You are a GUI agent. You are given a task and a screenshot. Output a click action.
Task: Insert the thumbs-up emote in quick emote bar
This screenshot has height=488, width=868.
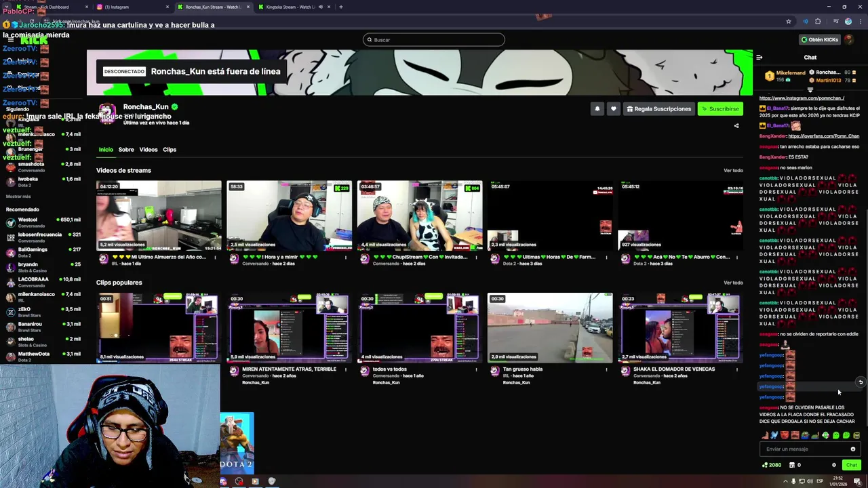point(764,435)
